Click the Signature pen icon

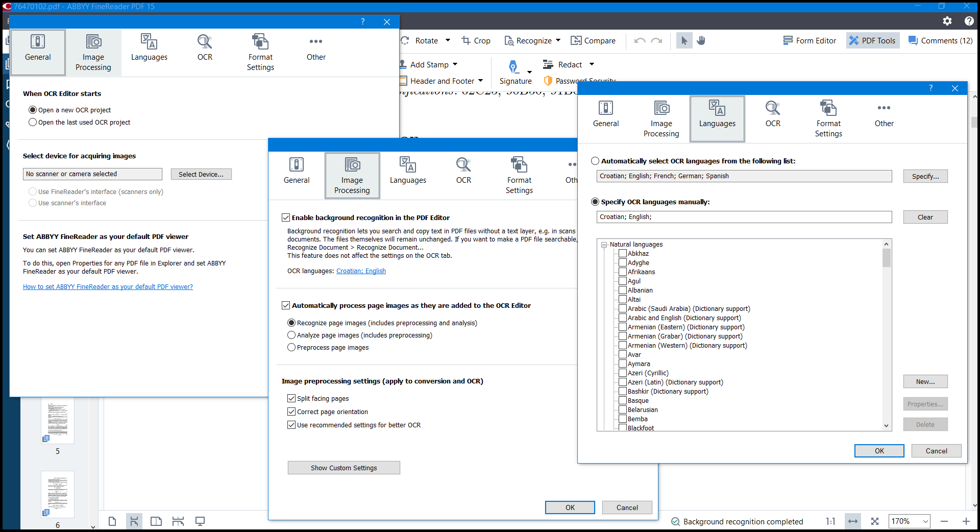(513, 66)
